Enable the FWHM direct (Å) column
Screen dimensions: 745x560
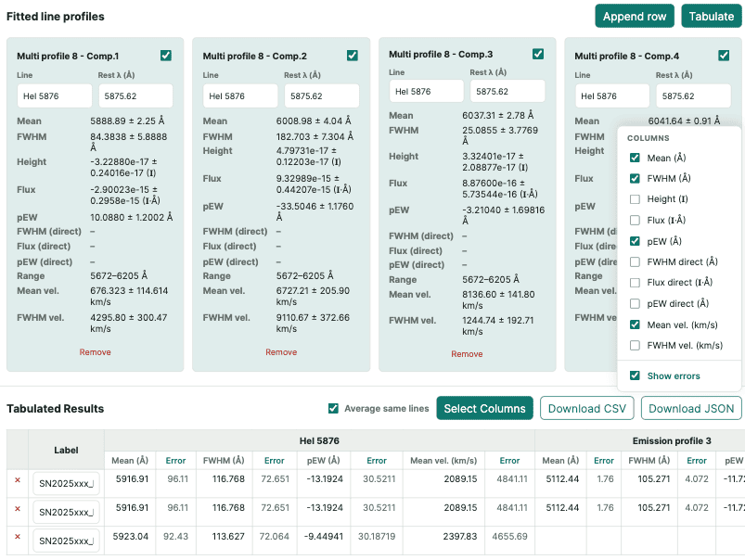pyautogui.click(x=635, y=261)
